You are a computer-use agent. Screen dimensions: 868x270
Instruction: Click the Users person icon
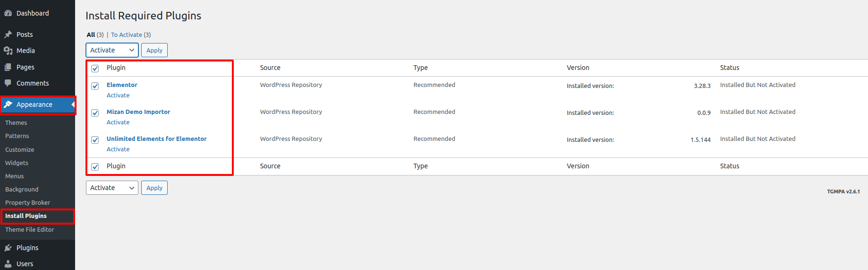point(8,264)
